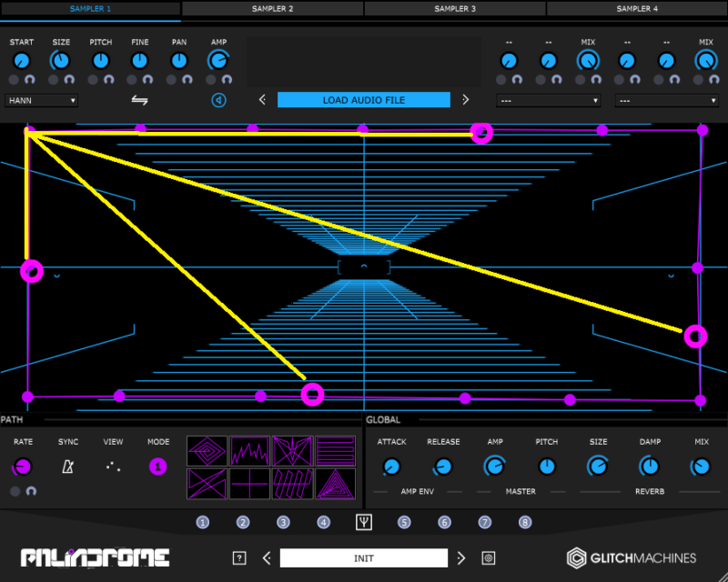Open the first effect dropdown

tap(549, 100)
